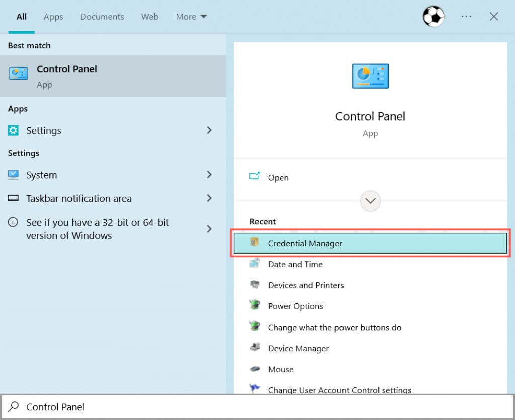Screen dimensions: 515x420
Task: Click the System monitor icon
Action: point(13,175)
